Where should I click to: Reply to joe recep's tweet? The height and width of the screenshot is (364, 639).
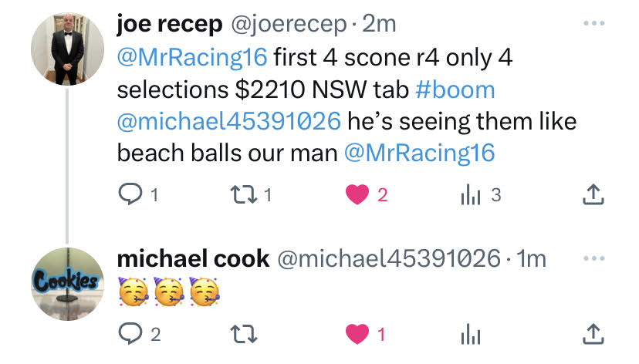click(x=130, y=194)
